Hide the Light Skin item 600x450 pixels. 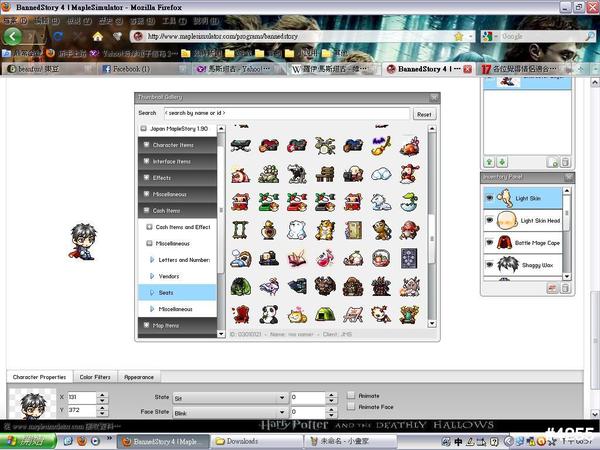point(490,198)
